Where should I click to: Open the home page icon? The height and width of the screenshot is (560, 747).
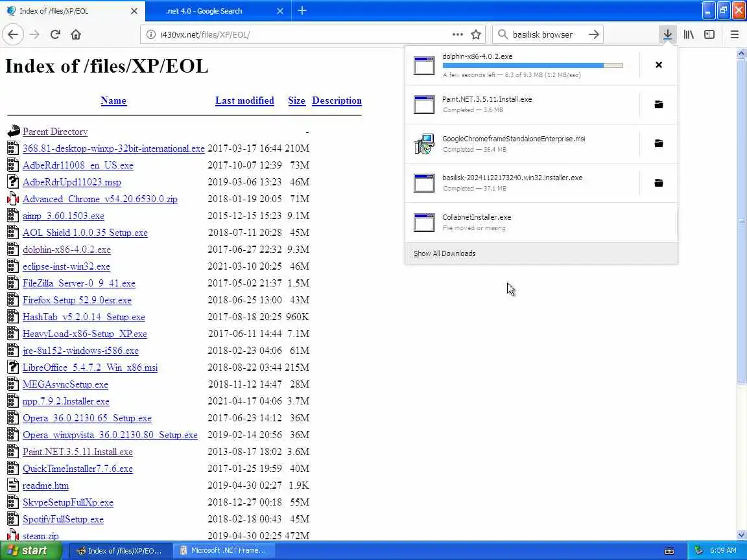pyautogui.click(x=76, y=34)
